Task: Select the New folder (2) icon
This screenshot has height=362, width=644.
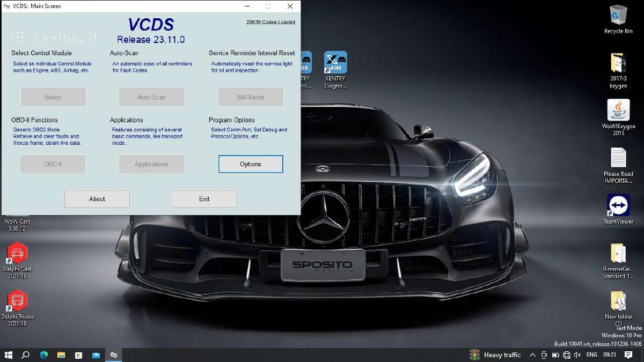Action: point(618,308)
